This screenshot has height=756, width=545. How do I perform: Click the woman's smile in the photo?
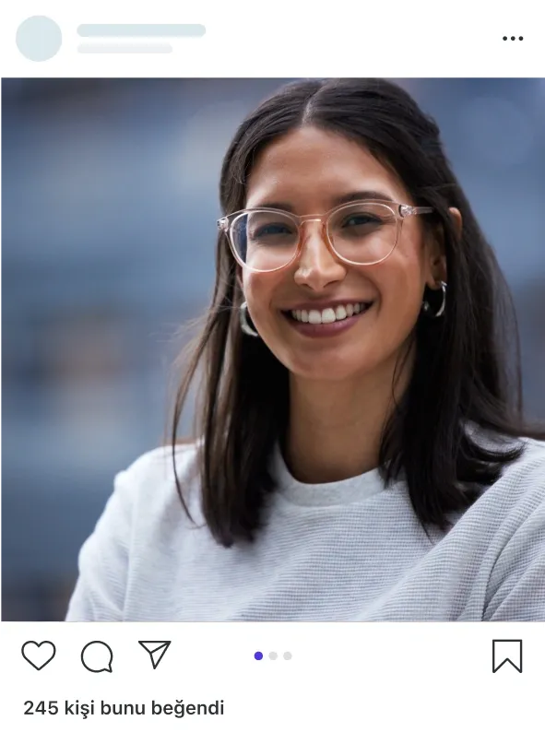point(328,316)
